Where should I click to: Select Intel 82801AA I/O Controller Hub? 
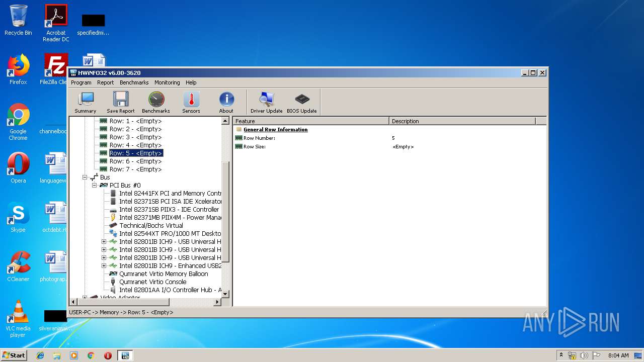pos(170,290)
